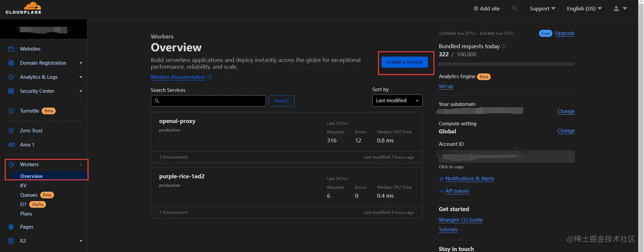Expand the Domain Registration menu arrow
The image size is (644, 252).
[x=81, y=63]
